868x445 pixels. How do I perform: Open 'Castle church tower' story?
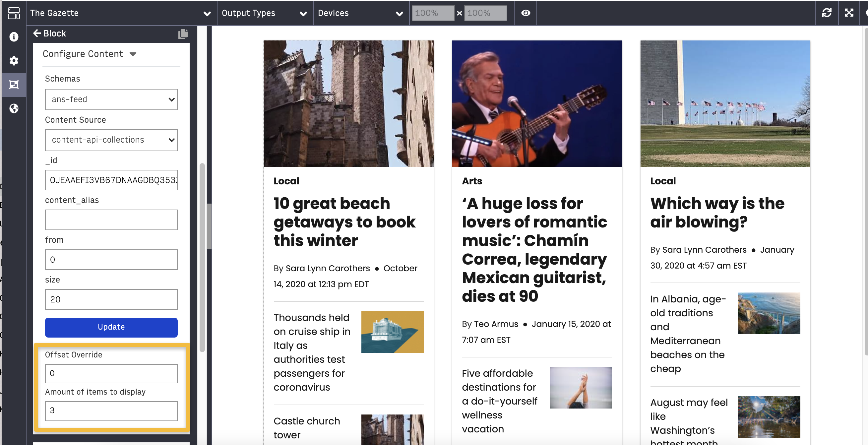point(307,428)
